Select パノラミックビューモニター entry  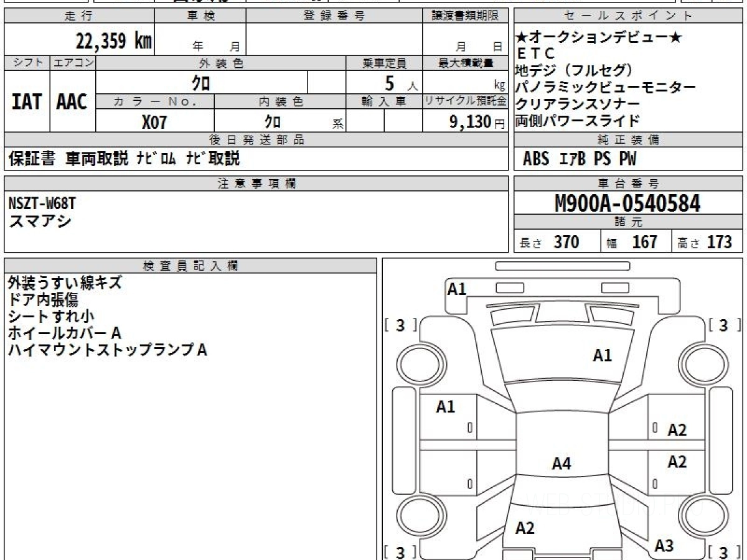(x=606, y=87)
